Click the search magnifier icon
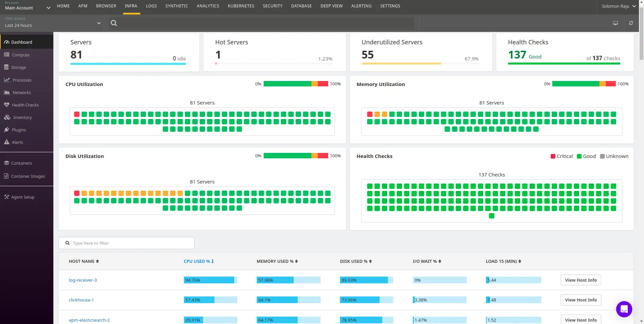This screenshot has width=644, height=324. [114, 23]
